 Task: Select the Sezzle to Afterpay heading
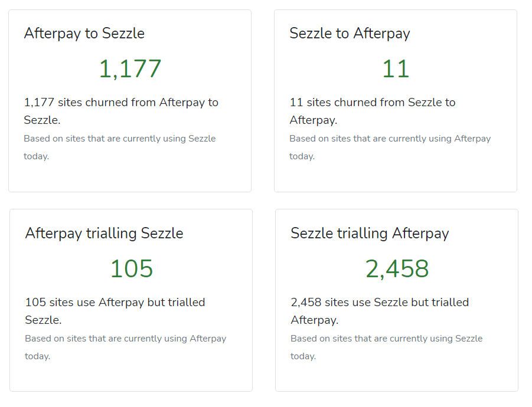pyautogui.click(x=350, y=34)
